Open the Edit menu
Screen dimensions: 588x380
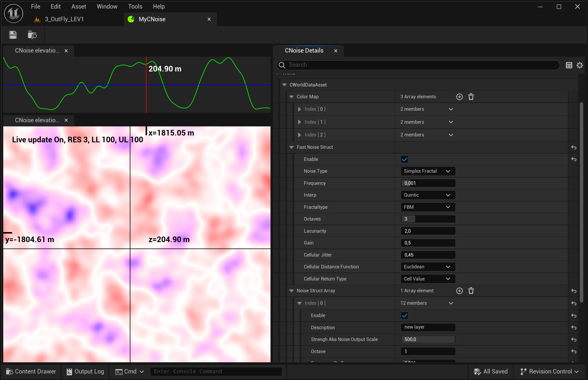coord(56,6)
